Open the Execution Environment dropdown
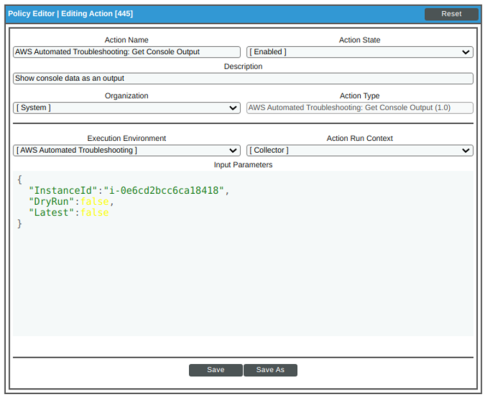Image resolution: width=485 pixels, height=400 pixels. tap(127, 150)
